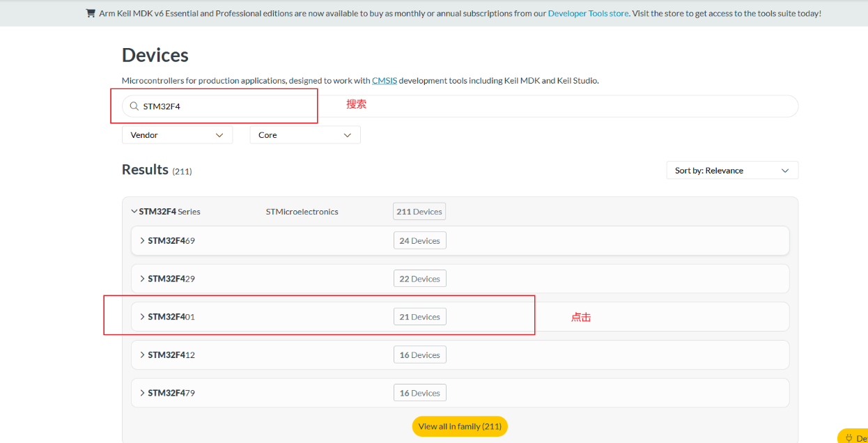Viewport: 868px width, 443px height.
Task: Click the 211 Devices badge
Action: tap(419, 212)
